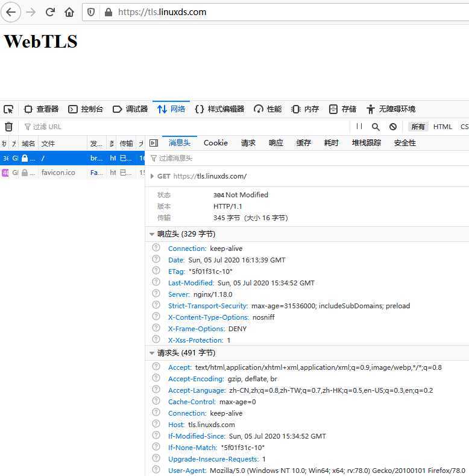
Task: Open the 耗时 timings details tab
Action: (x=332, y=143)
